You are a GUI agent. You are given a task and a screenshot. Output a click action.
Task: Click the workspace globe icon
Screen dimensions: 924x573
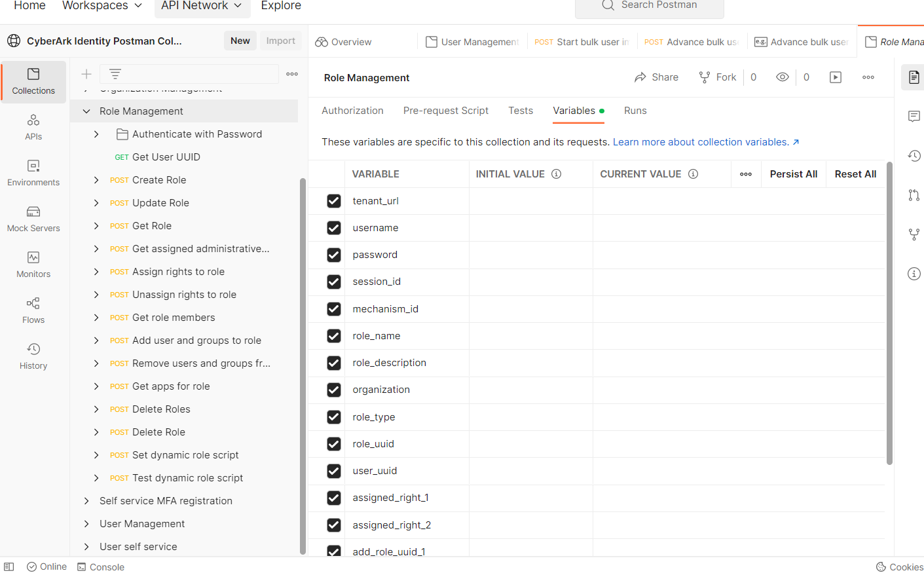click(x=14, y=41)
